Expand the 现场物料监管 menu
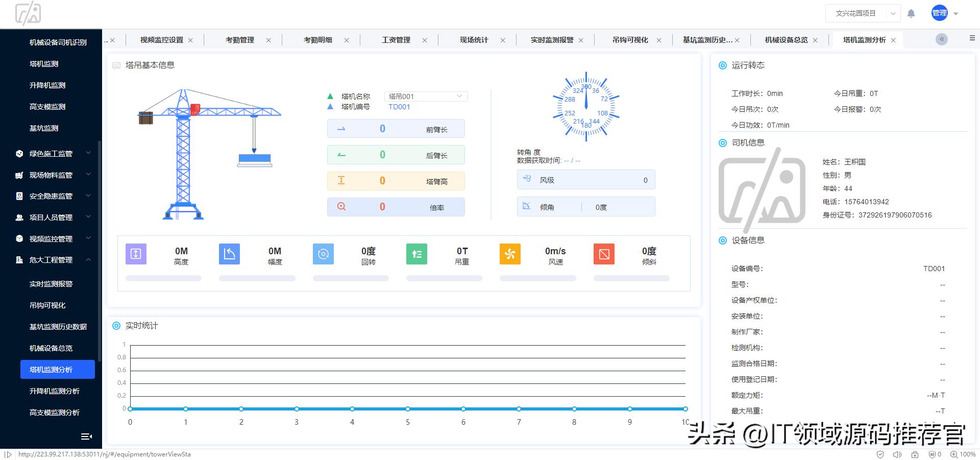 point(88,175)
